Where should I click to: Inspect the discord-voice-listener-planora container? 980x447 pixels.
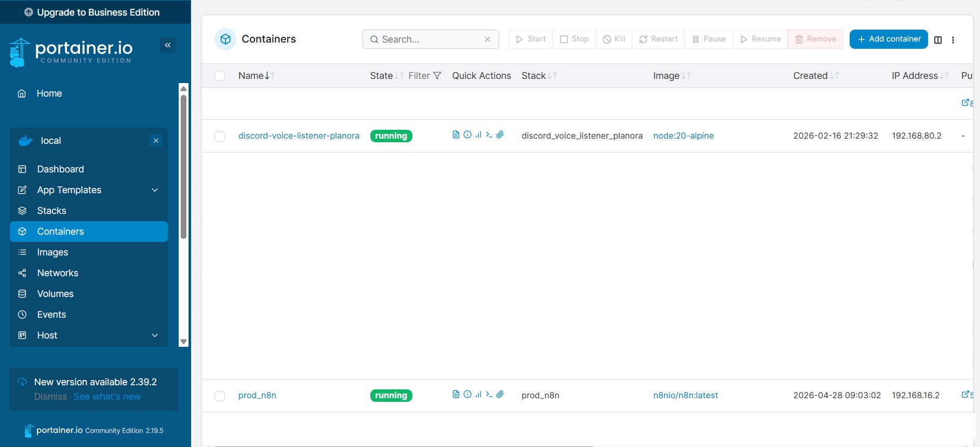coord(467,135)
